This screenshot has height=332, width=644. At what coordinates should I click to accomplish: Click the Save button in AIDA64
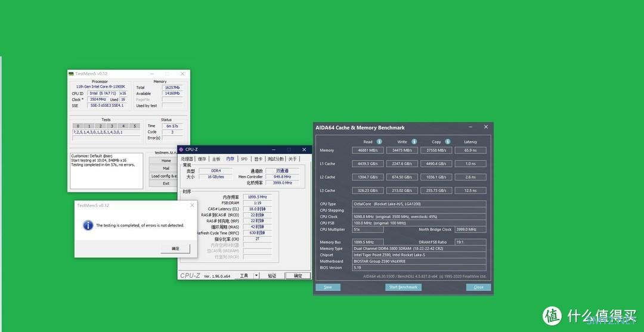328,287
